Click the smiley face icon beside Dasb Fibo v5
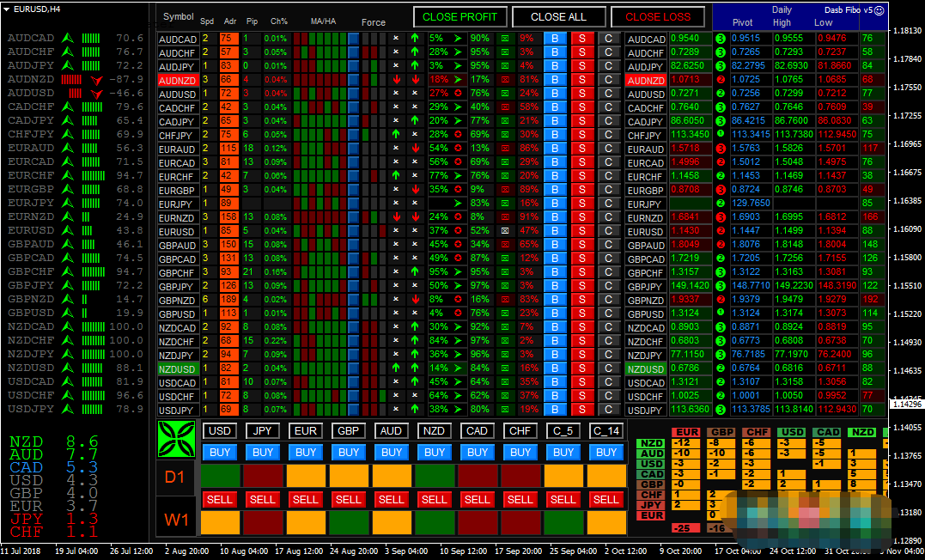 [x=879, y=9]
